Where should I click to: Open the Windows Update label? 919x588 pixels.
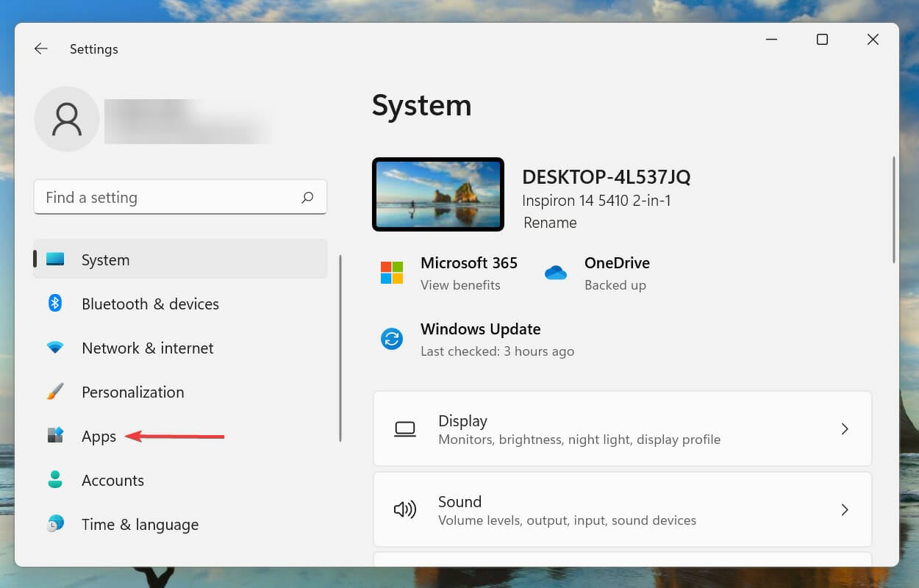click(x=481, y=329)
